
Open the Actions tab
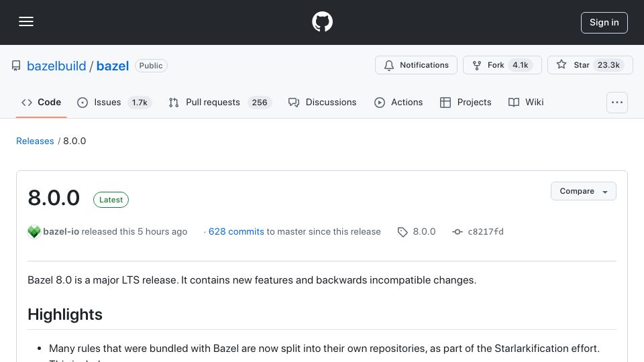pyautogui.click(x=398, y=102)
